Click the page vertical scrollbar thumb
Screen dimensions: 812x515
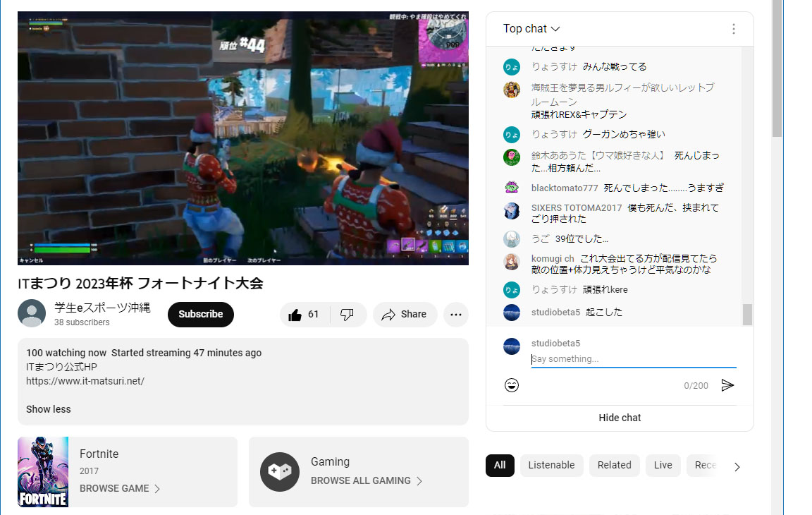[777, 69]
